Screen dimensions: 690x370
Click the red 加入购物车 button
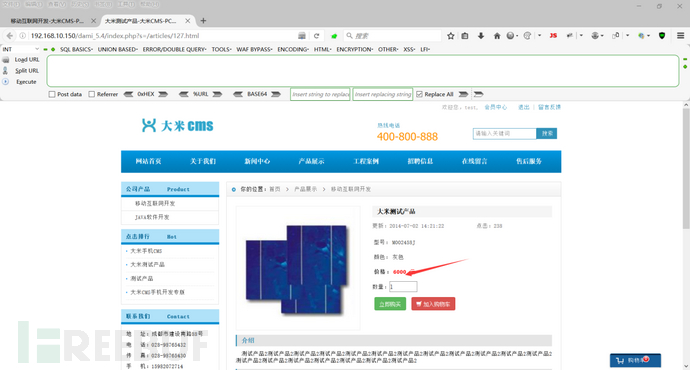point(433,304)
